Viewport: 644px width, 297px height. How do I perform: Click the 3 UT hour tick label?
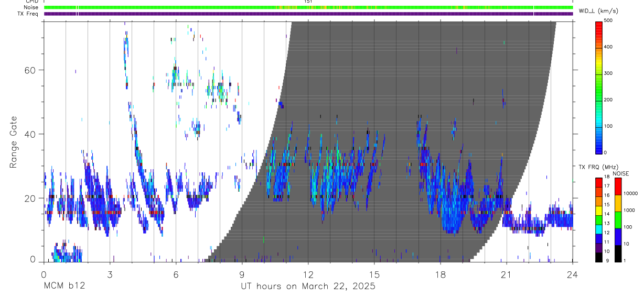(110, 274)
